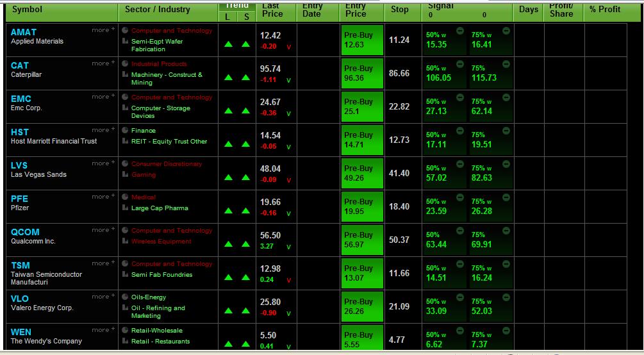Expand 'more +' for Las Vegas Sands
Viewport: 644px width, 355px height.
click(103, 163)
